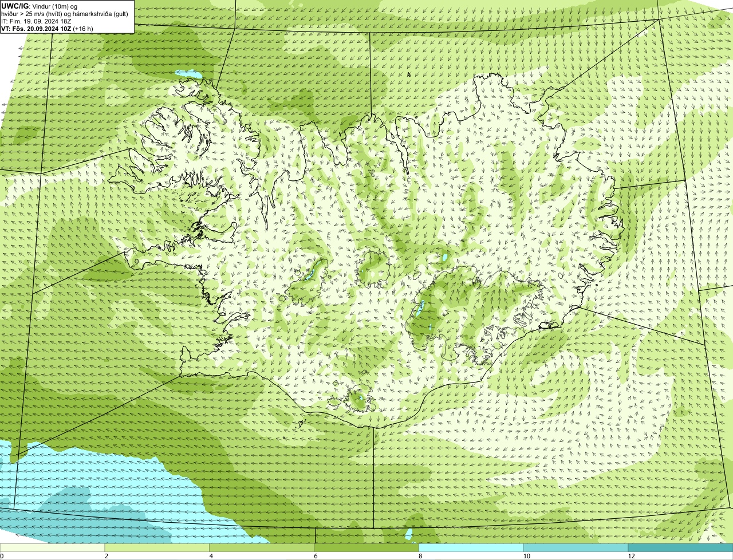733x560 pixels.
Task: Select the light cyan 8–10 m/s swatch
Action: coord(471,548)
